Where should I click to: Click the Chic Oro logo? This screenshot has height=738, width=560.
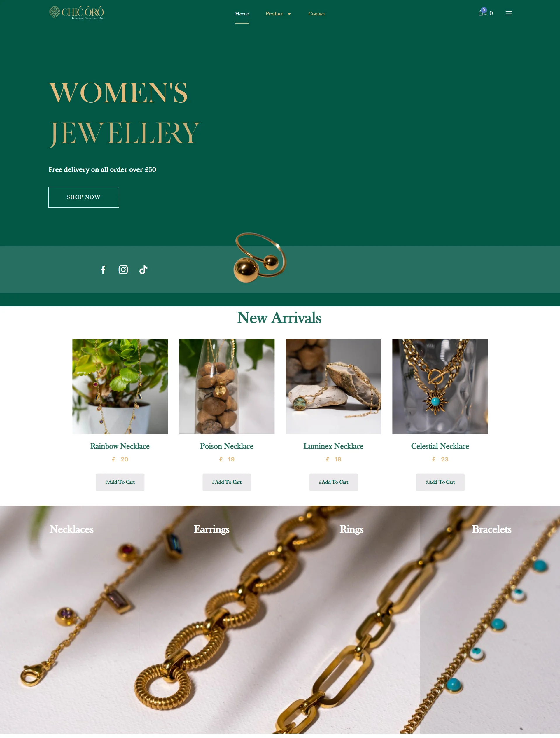point(77,12)
